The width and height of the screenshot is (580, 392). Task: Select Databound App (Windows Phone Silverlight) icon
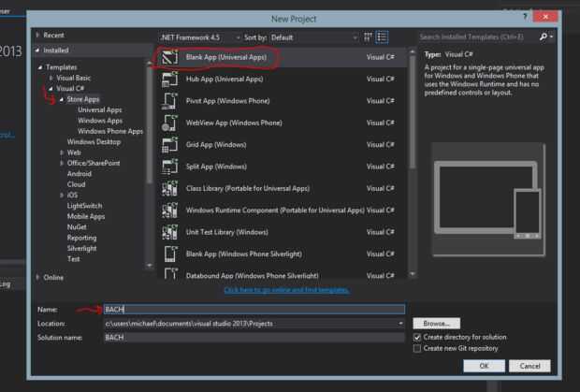click(x=169, y=274)
